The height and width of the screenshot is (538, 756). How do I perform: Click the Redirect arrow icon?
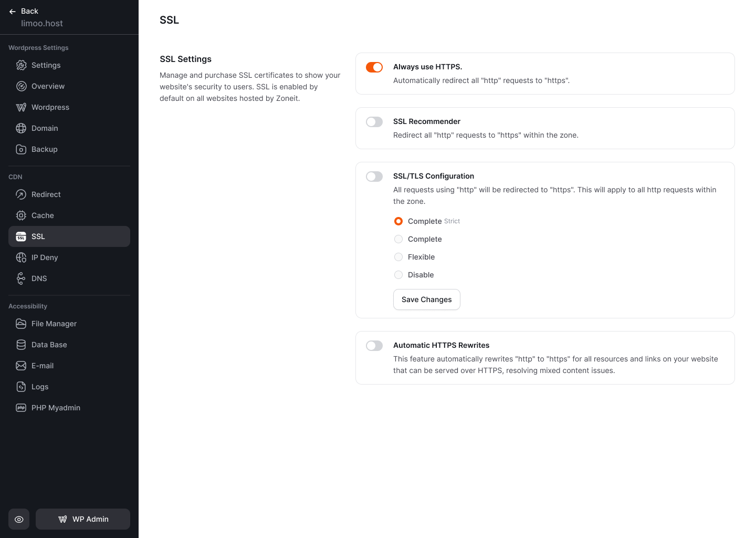coord(21,194)
